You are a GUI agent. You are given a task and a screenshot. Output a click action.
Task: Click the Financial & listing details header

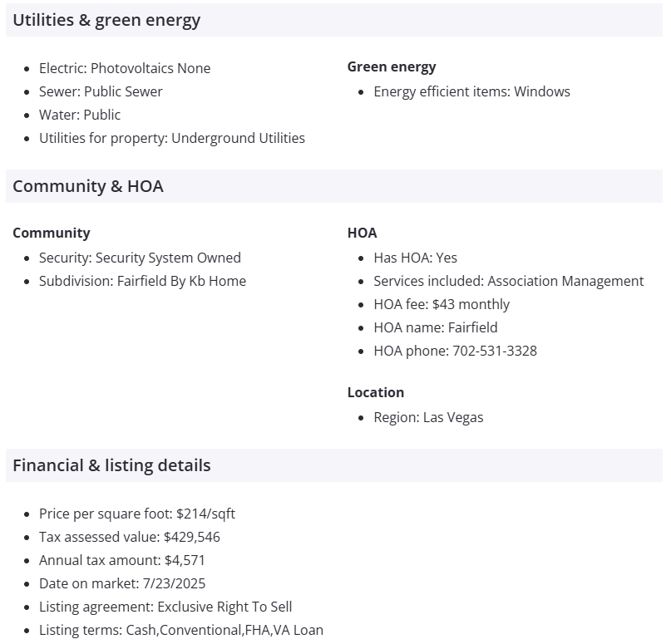111,465
